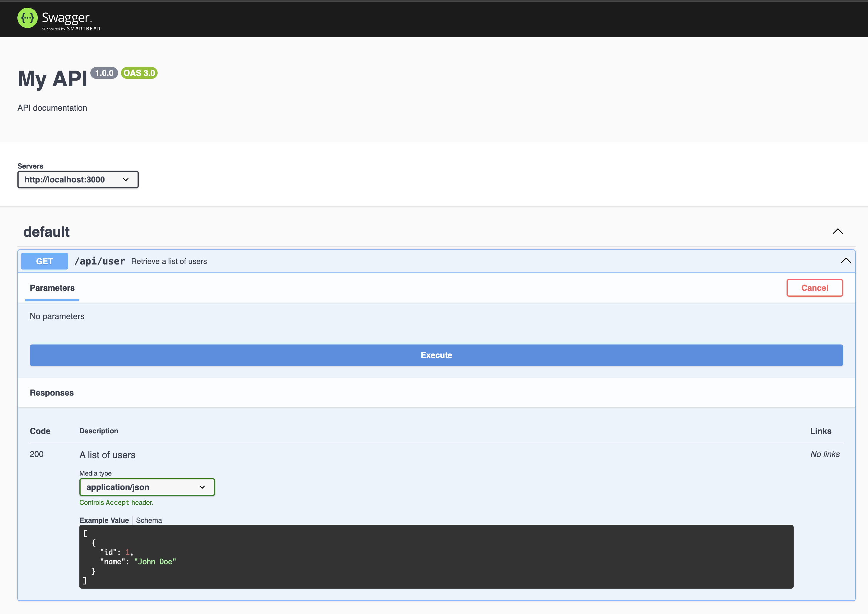Open the Media type application/json dropdown
868x614 pixels.
pyautogui.click(x=147, y=487)
